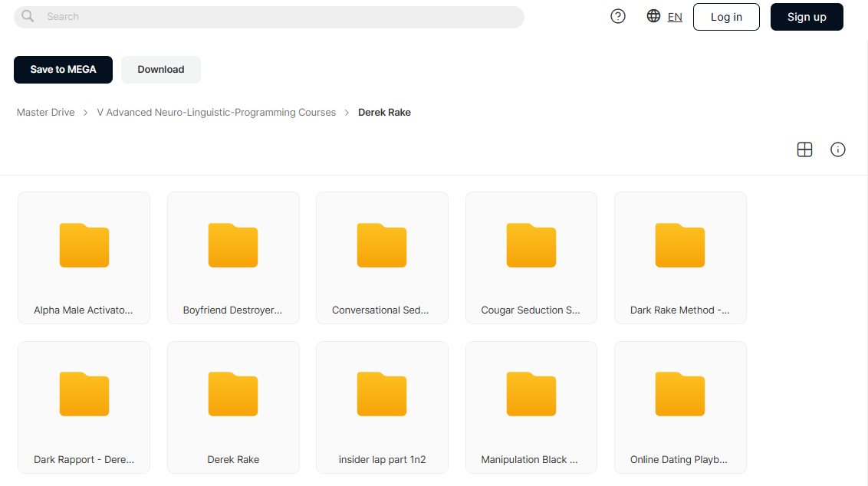Open the Online Dating Playb... folder

click(x=680, y=407)
